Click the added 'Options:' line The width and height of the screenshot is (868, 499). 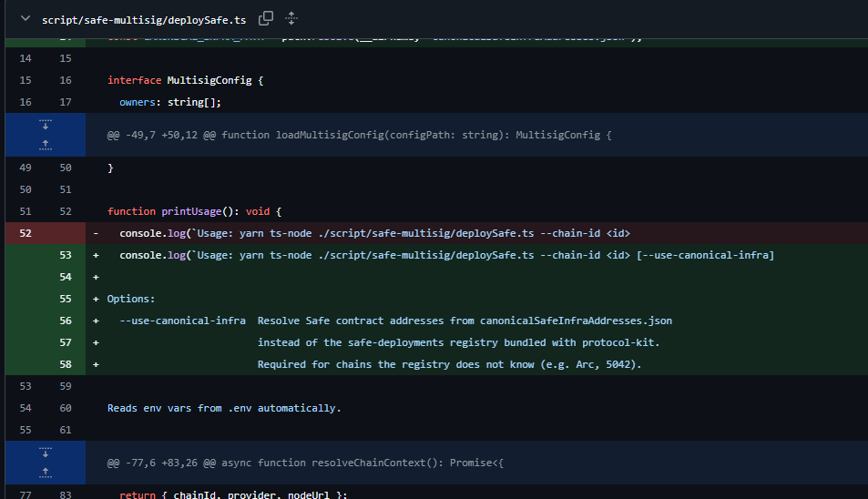(131, 299)
